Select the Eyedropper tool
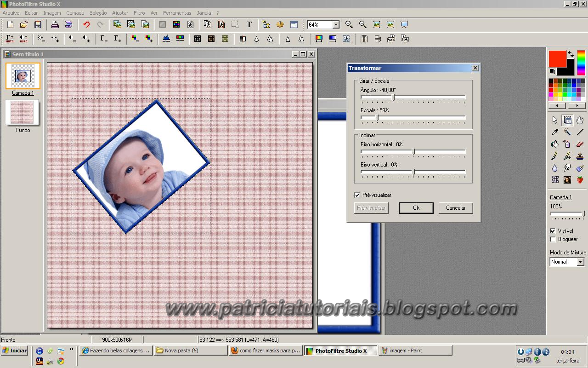This screenshot has height=368, width=588. click(554, 132)
